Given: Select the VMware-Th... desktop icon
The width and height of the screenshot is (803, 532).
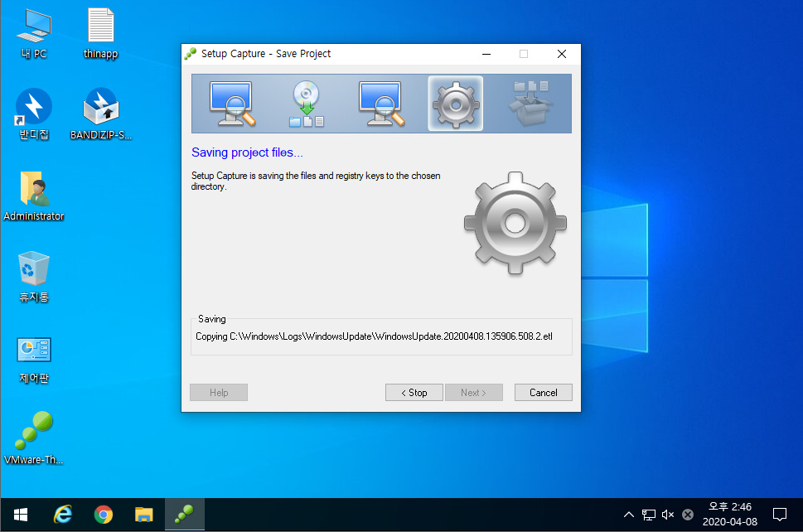Looking at the screenshot, I should pyautogui.click(x=34, y=438).
